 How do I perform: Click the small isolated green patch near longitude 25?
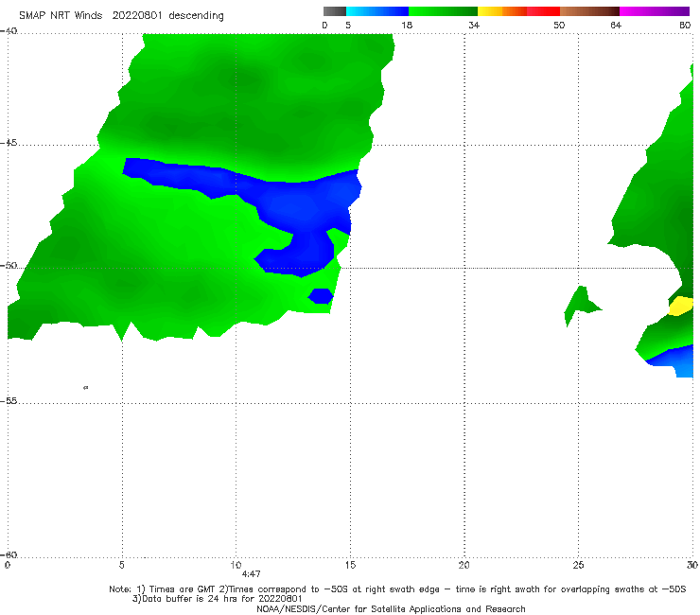coord(581,304)
